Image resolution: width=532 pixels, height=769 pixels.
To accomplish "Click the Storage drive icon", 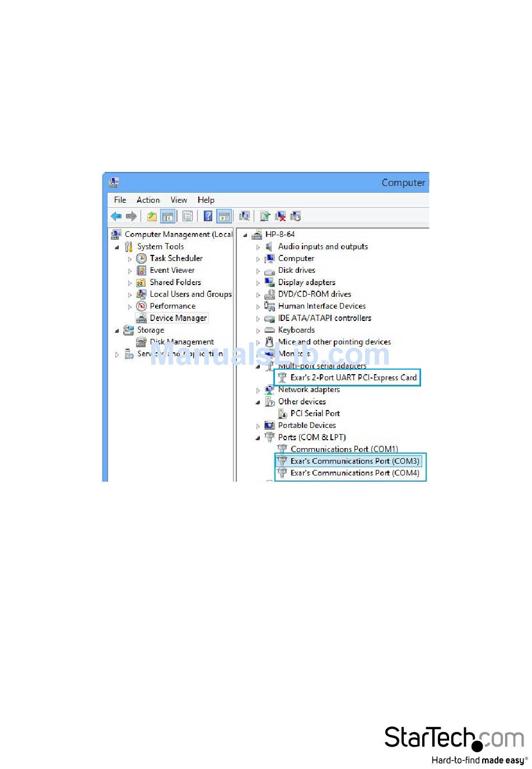I will (x=129, y=330).
